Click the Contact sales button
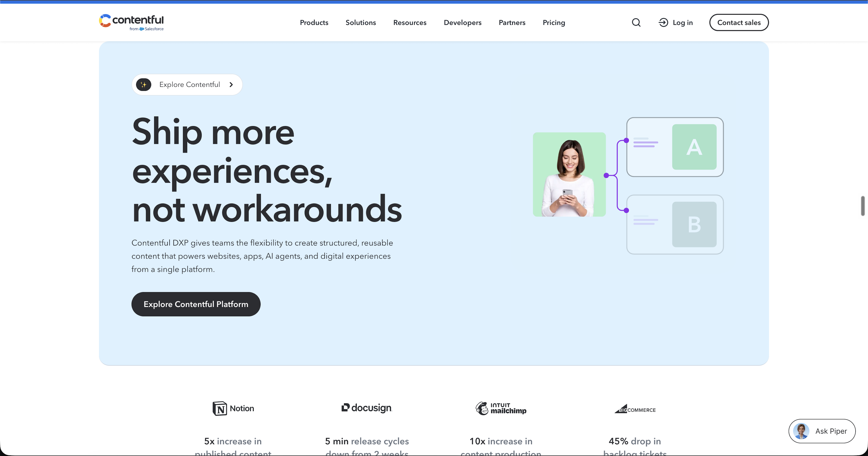This screenshot has height=456, width=868. tap(739, 23)
